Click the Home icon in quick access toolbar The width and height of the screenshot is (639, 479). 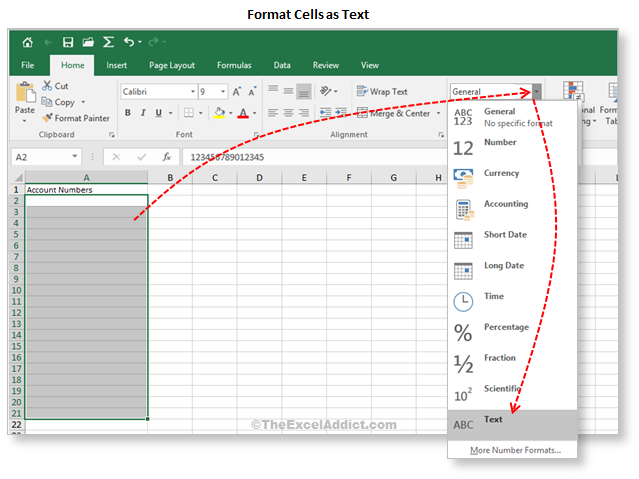(x=27, y=42)
